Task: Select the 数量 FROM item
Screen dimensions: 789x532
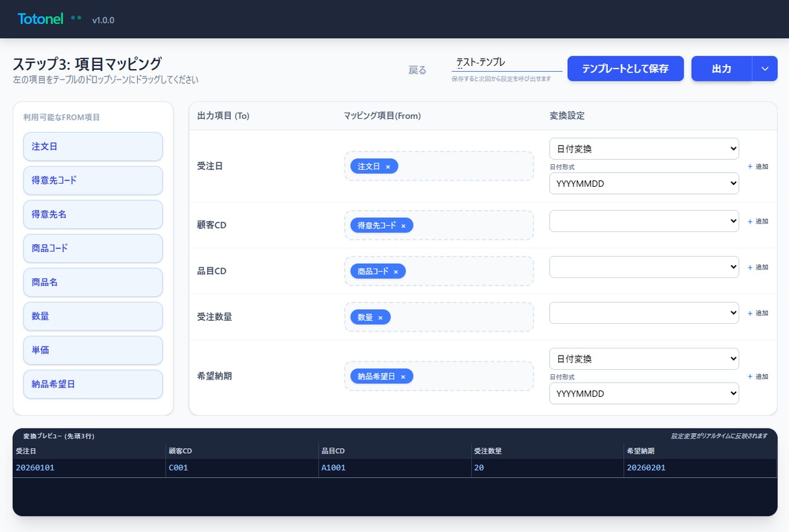Action: 93,316
